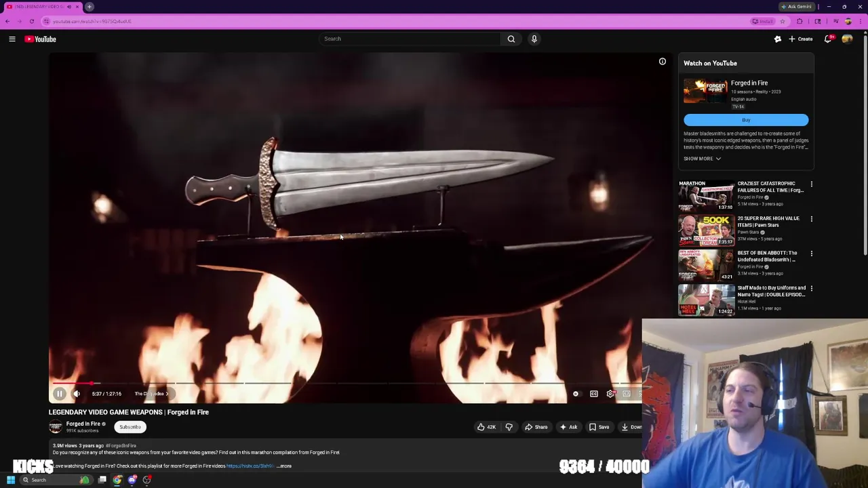868x488 pixels.
Task: Click the sparkle icon beside the Create button
Action: [x=778, y=39]
